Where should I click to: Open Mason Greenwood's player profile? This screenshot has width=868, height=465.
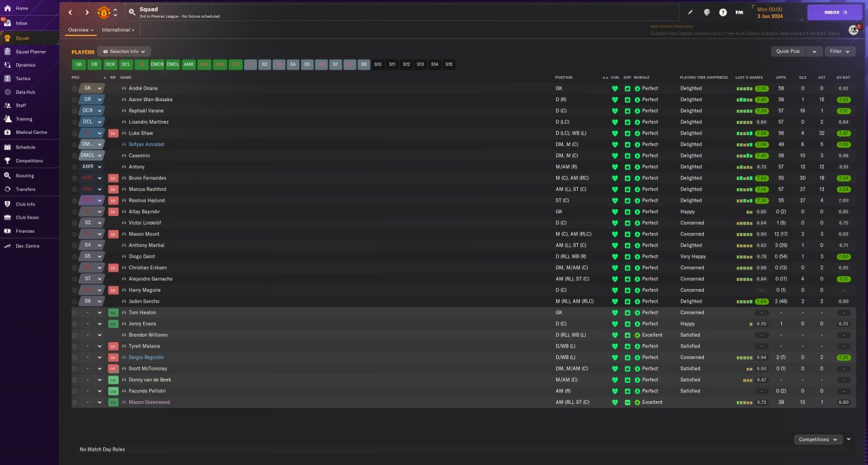coord(149,402)
